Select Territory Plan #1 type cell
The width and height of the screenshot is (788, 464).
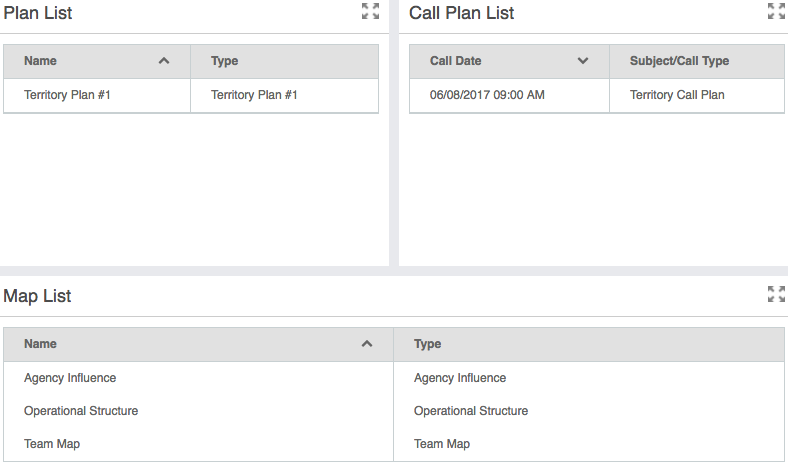click(254, 95)
